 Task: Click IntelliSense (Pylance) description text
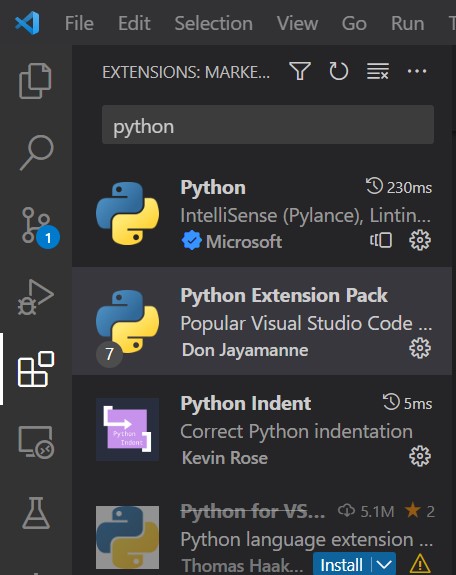[x=306, y=215]
